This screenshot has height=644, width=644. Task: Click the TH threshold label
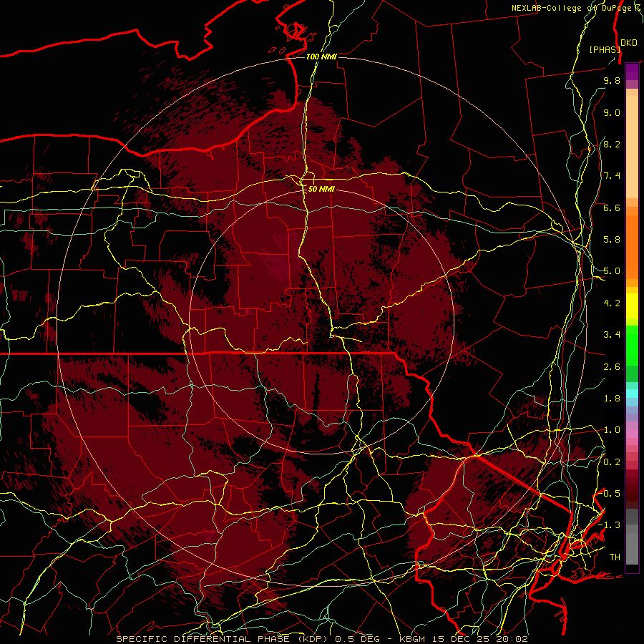coord(615,557)
